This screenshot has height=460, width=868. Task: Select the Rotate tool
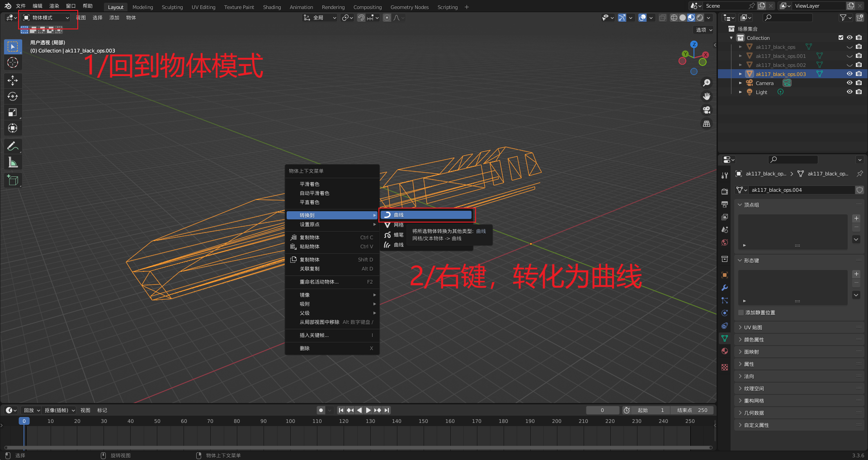click(13, 96)
